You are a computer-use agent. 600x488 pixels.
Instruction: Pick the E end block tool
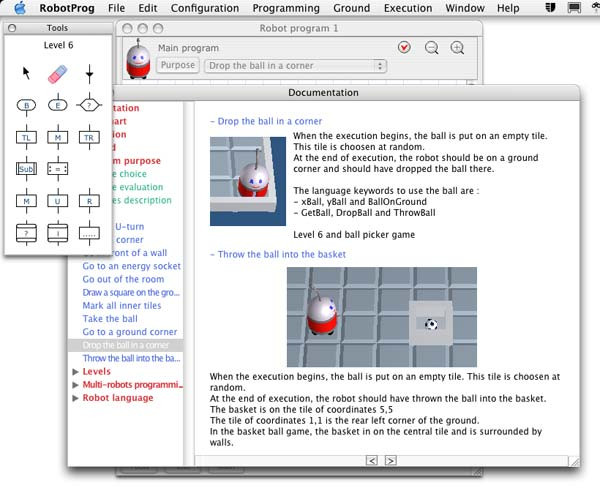57,105
